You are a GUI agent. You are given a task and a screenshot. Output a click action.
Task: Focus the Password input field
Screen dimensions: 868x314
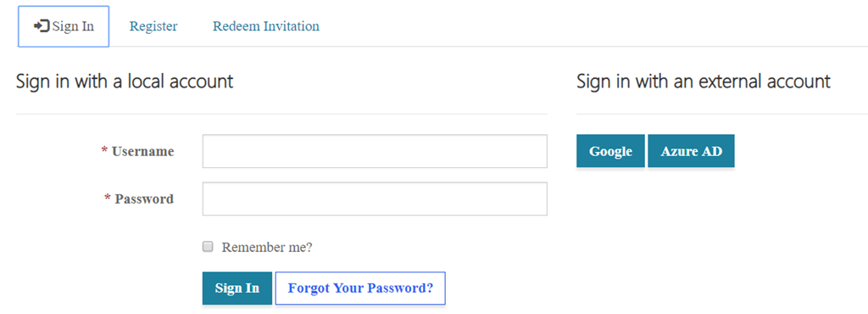(375, 199)
